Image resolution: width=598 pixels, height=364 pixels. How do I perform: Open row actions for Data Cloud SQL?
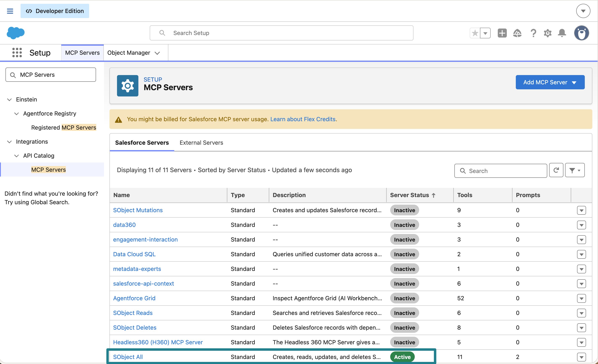[581, 254]
